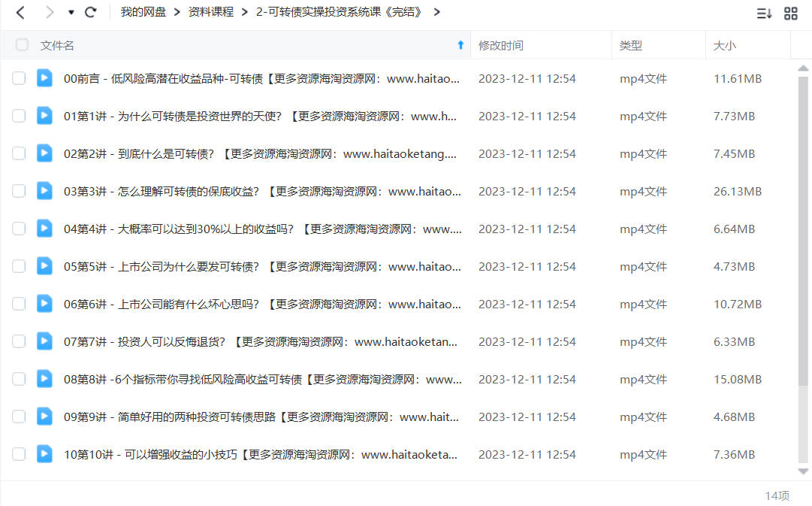Navigate to 资料课程 in breadcrumb
Screen dimensions: 812x506
point(211,12)
